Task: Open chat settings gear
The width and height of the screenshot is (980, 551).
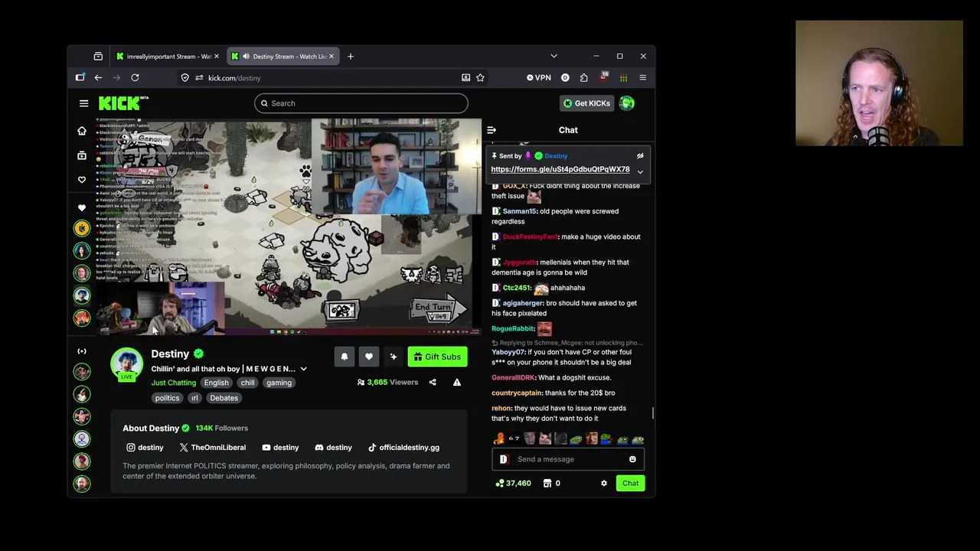Action: [x=604, y=484]
